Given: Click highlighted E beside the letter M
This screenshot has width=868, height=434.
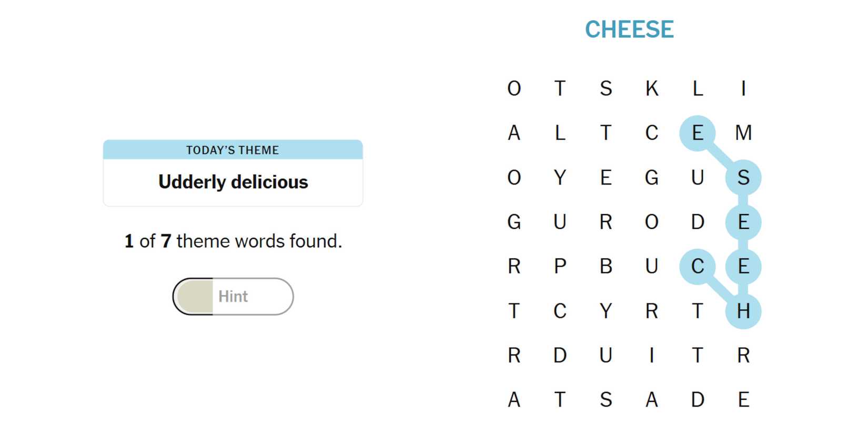Looking at the screenshot, I should point(698,133).
